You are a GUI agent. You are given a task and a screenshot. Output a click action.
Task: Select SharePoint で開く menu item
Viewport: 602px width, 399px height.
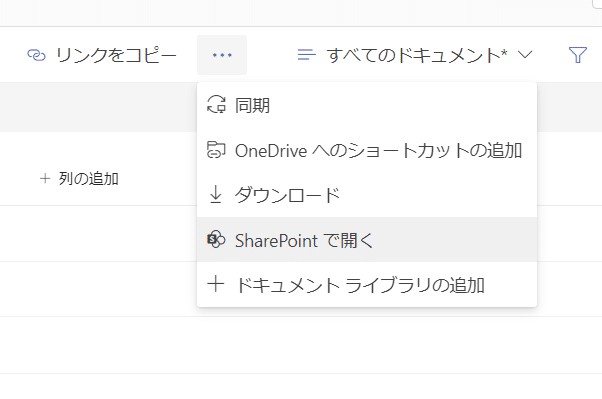pyautogui.click(x=367, y=240)
